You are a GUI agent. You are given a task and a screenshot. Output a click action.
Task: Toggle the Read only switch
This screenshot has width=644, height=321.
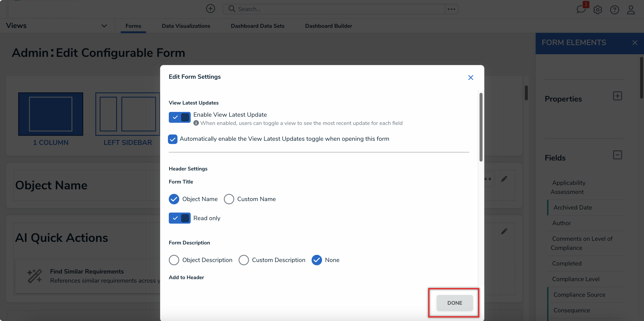click(179, 218)
